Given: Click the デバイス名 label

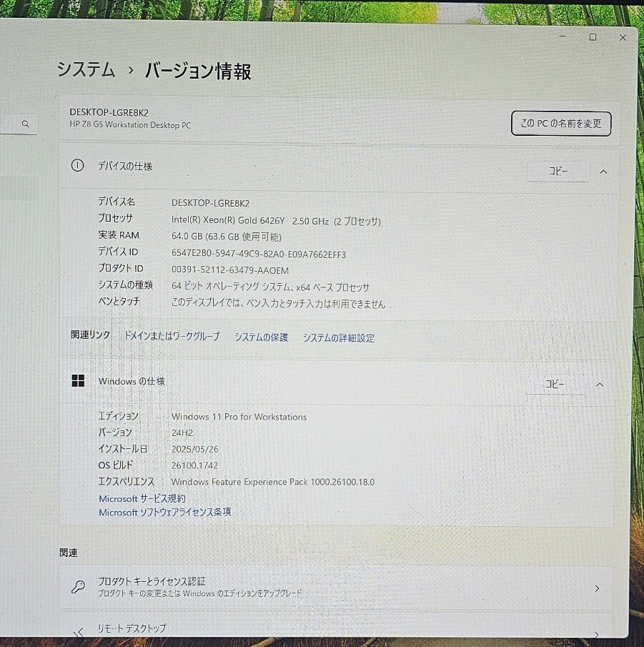Looking at the screenshot, I should [x=117, y=202].
